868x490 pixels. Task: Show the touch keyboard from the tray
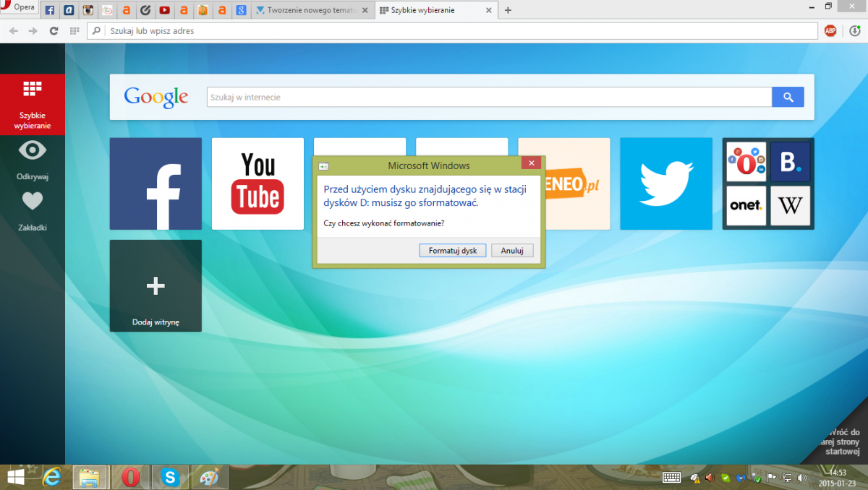671,477
